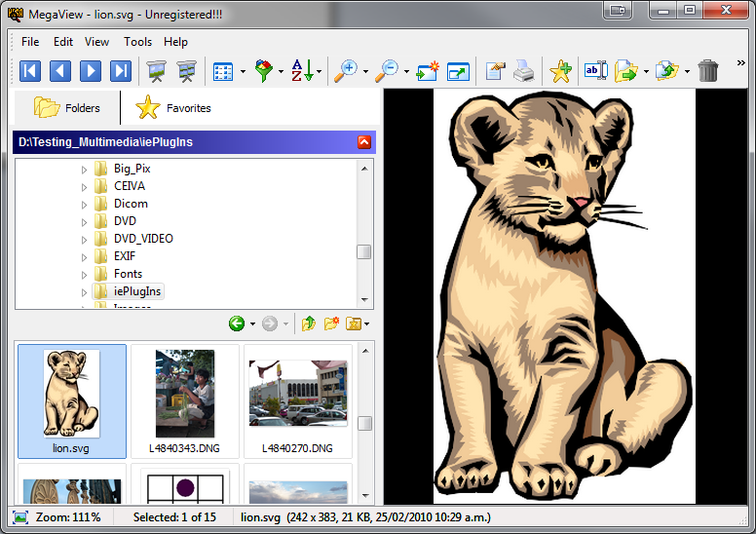
Task: Open the edit image properties icon
Action: [495, 71]
